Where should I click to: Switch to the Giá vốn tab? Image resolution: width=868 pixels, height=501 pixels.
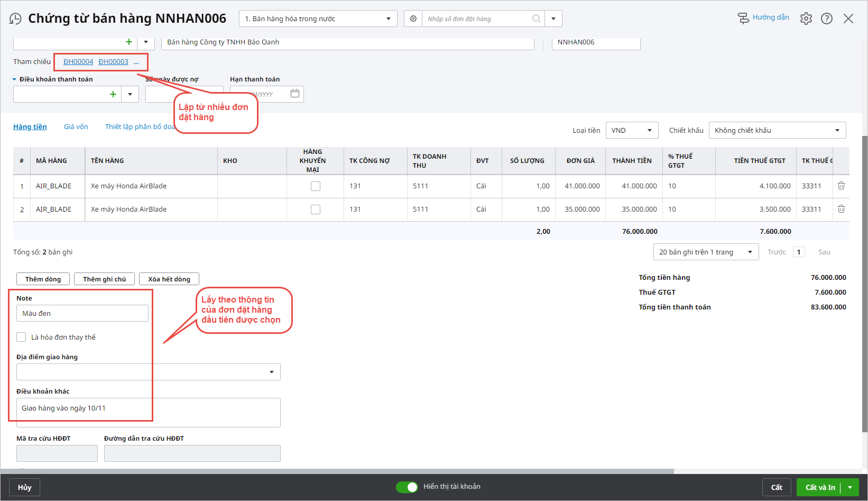coord(76,127)
